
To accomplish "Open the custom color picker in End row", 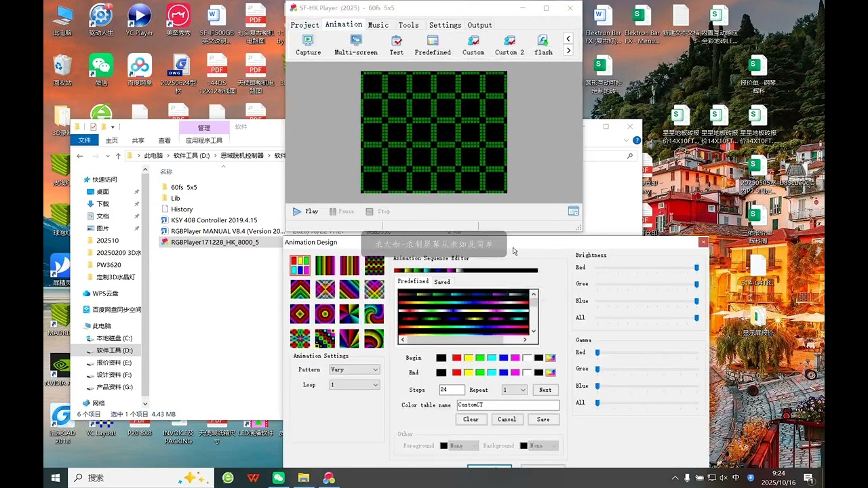I will (x=550, y=372).
